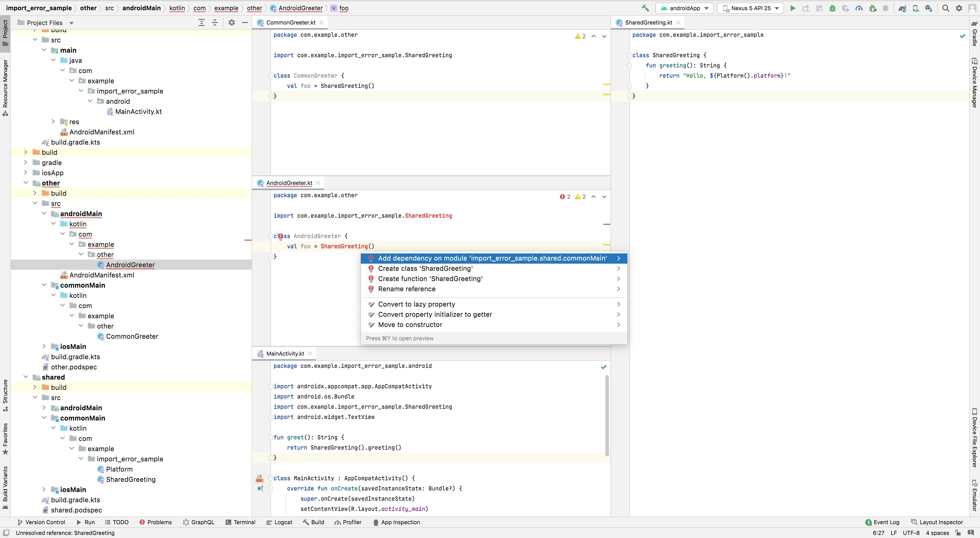This screenshot has height=538, width=980.
Task: Sync project with Gradle files elephant icon
Action: pyautogui.click(x=902, y=8)
